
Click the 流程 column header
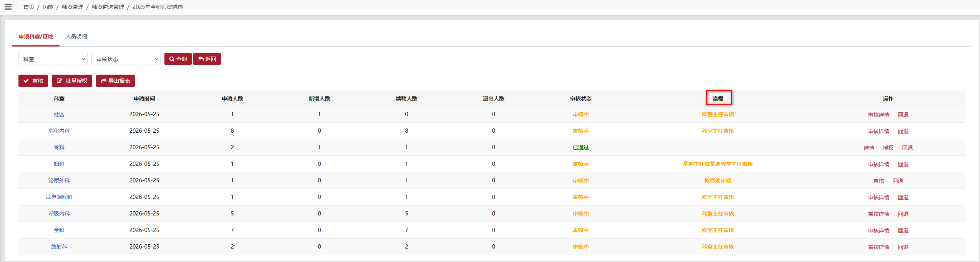(718, 98)
